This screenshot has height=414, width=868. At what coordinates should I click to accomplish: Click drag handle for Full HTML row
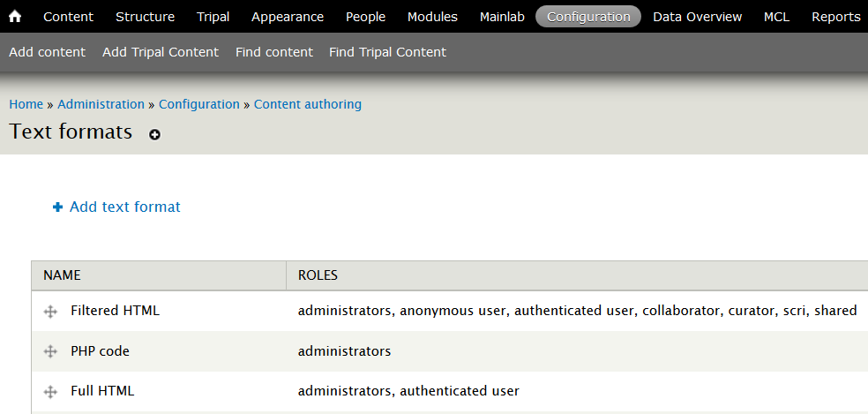pos(51,391)
